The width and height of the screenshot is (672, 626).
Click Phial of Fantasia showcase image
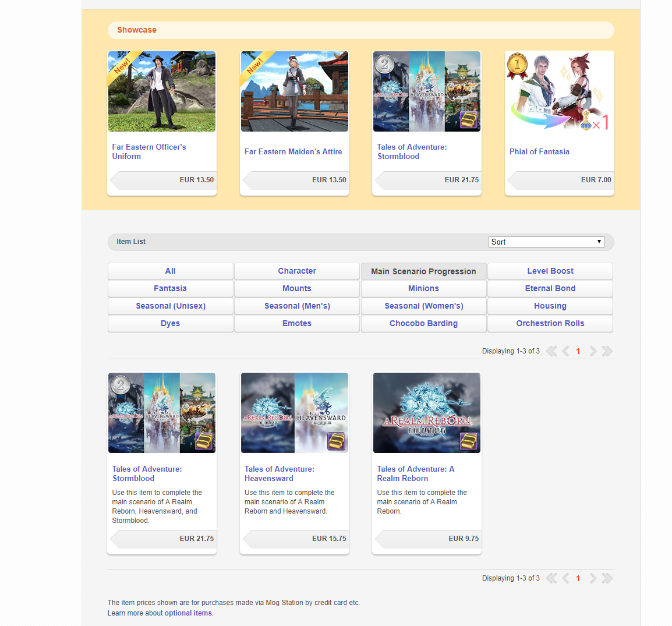(559, 91)
